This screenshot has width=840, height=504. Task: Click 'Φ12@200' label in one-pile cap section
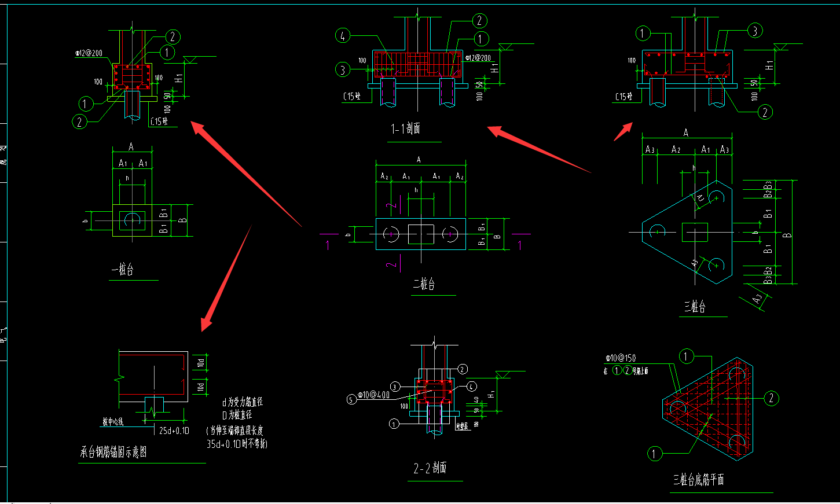pos(89,53)
